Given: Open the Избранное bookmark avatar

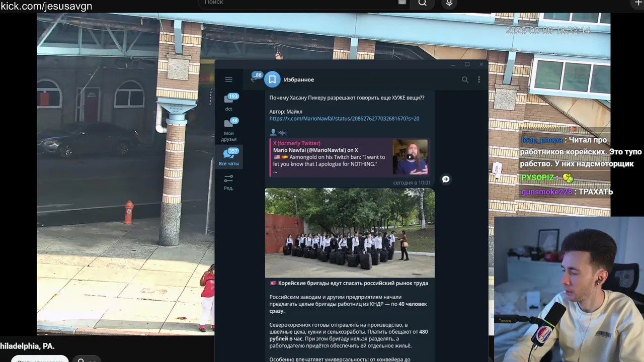Looking at the screenshot, I should [272, 79].
